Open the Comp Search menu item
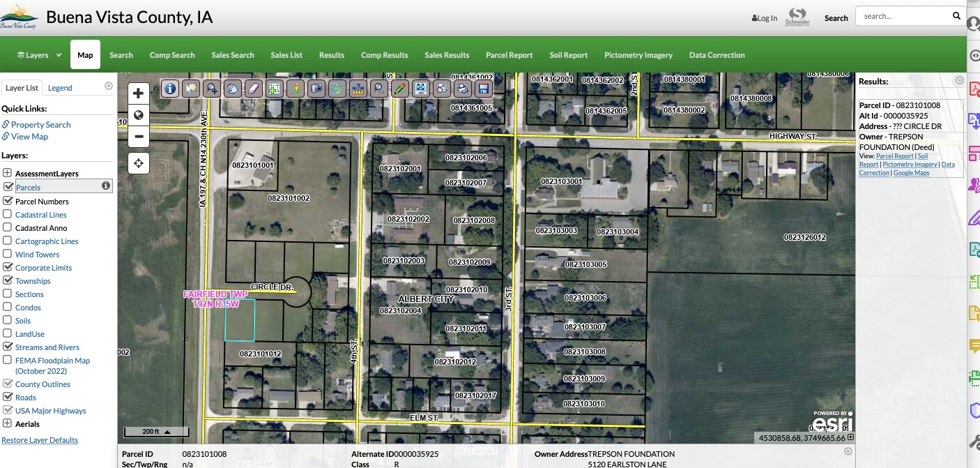The image size is (980, 468). (x=172, y=54)
